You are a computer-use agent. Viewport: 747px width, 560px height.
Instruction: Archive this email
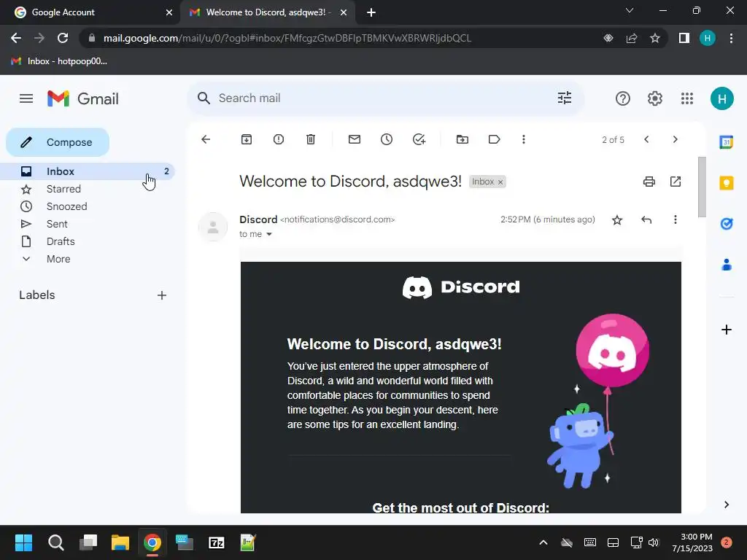(x=247, y=139)
